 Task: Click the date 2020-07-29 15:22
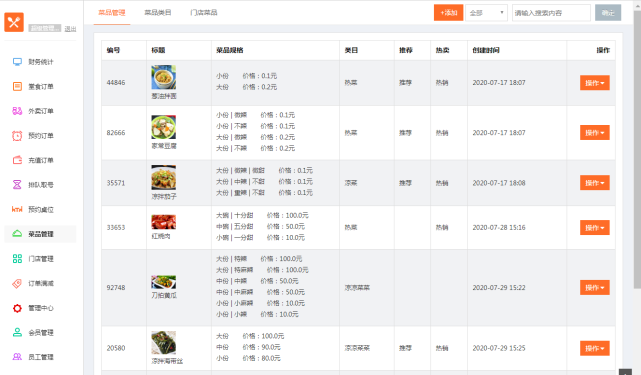pos(499,287)
